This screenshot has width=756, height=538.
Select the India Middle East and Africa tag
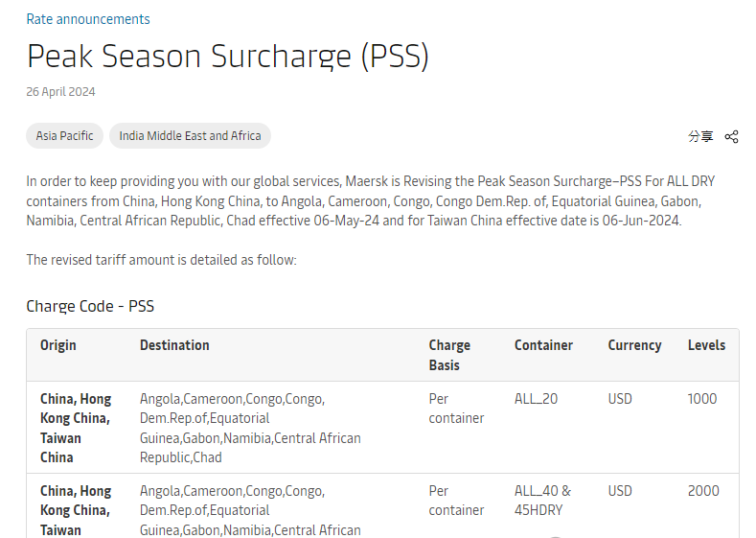click(x=190, y=136)
